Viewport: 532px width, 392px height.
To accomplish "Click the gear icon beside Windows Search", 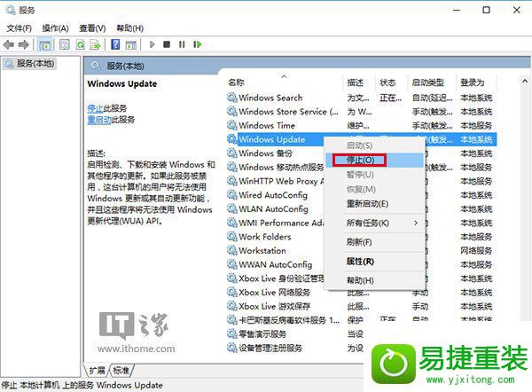I will 232,98.
